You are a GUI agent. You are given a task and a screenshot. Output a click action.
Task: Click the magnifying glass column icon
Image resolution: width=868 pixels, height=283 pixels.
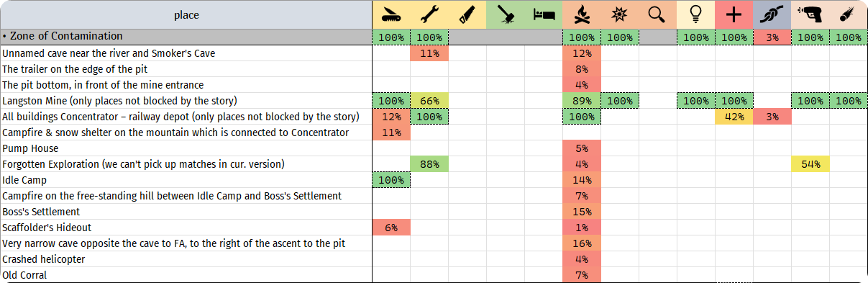[657, 14]
